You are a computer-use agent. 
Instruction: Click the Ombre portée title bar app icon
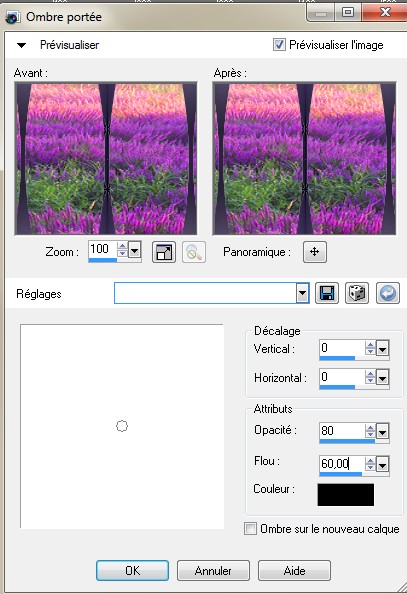pos(13,17)
